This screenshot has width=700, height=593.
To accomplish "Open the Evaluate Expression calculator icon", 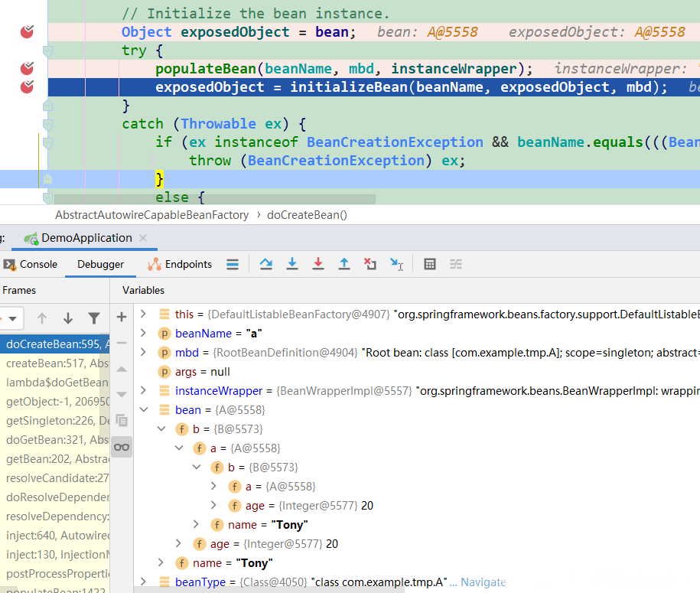I will (x=429, y=264).
